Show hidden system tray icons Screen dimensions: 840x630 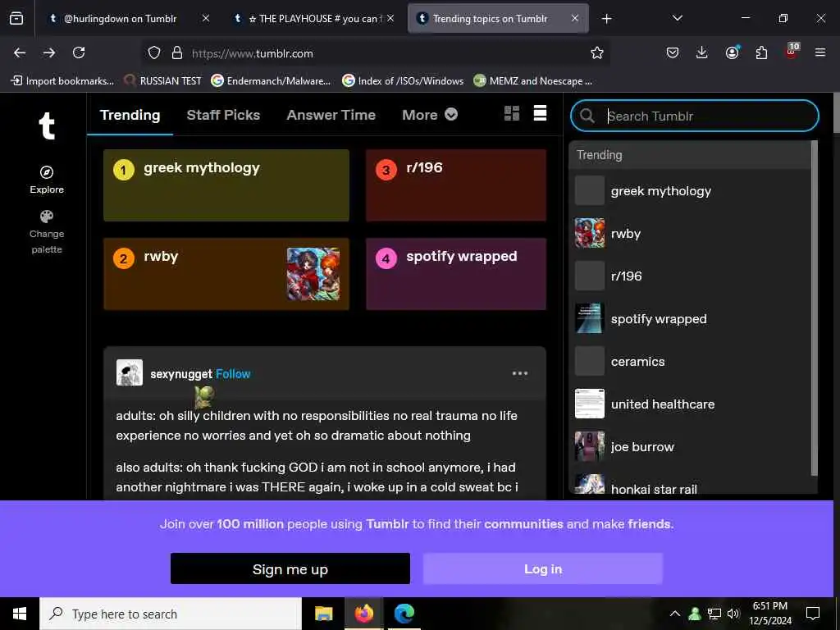(675, 614)
